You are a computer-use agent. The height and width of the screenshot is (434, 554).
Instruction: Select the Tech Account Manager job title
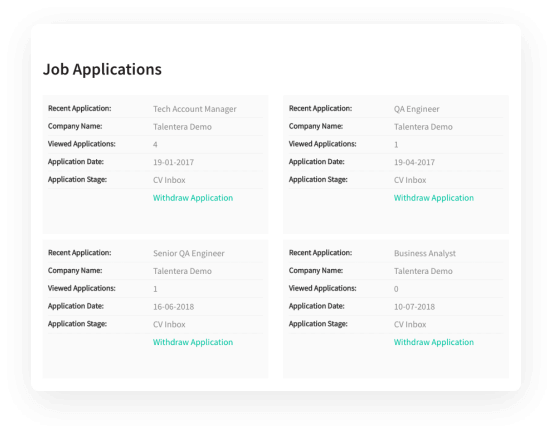(x=195, y=109)
